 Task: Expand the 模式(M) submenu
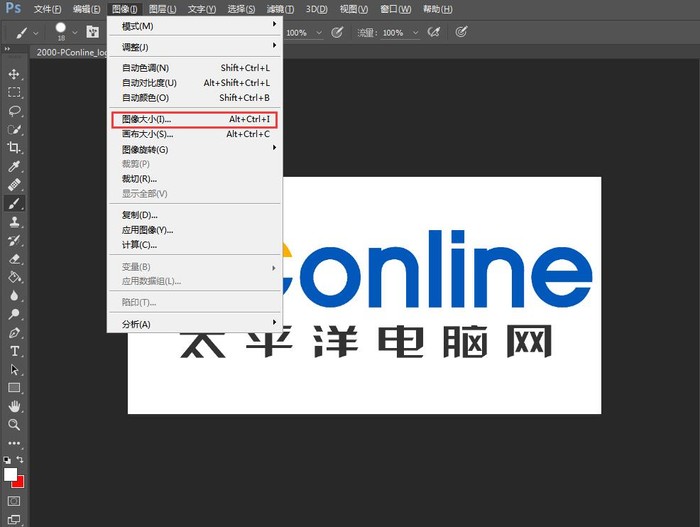[195, 26]
